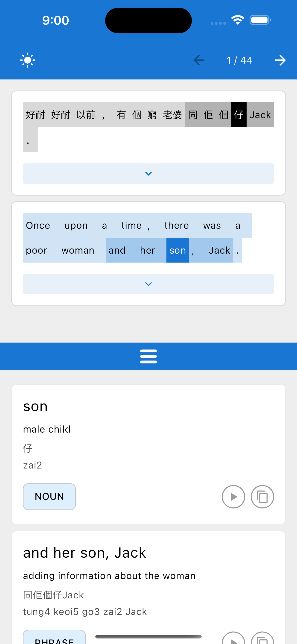Toggle the brightness theme sun icon
The image size is (297, 644).
click(x=27, y=60)
